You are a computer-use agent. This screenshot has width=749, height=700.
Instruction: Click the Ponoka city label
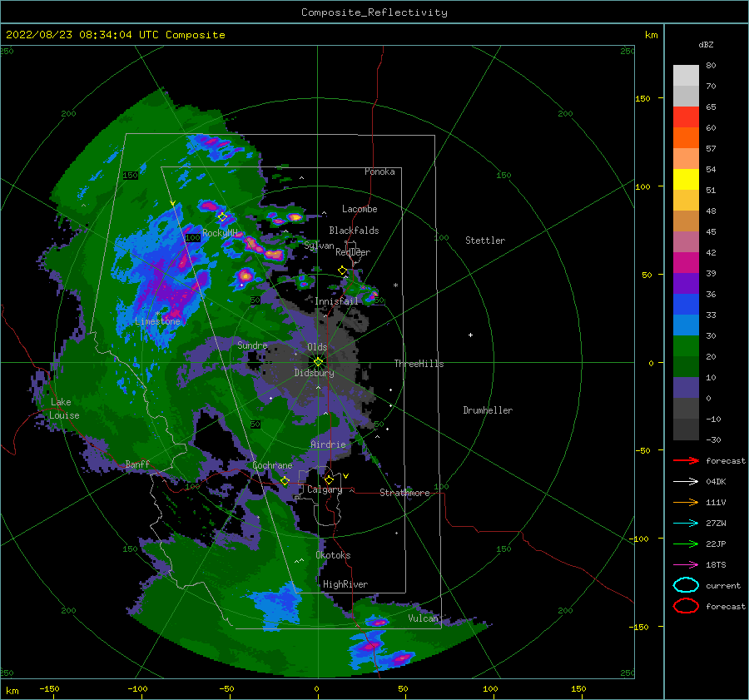click(379, 171)
